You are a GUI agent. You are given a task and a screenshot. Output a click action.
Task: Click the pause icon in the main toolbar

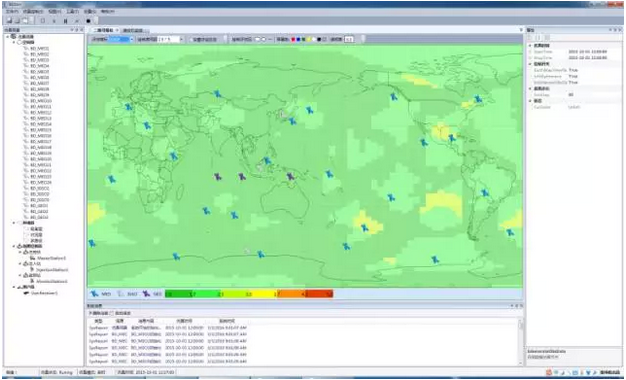tap(65, 21)
